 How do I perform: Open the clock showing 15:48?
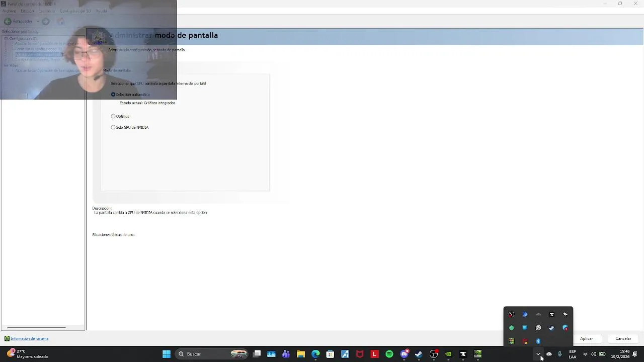[620, 354]
